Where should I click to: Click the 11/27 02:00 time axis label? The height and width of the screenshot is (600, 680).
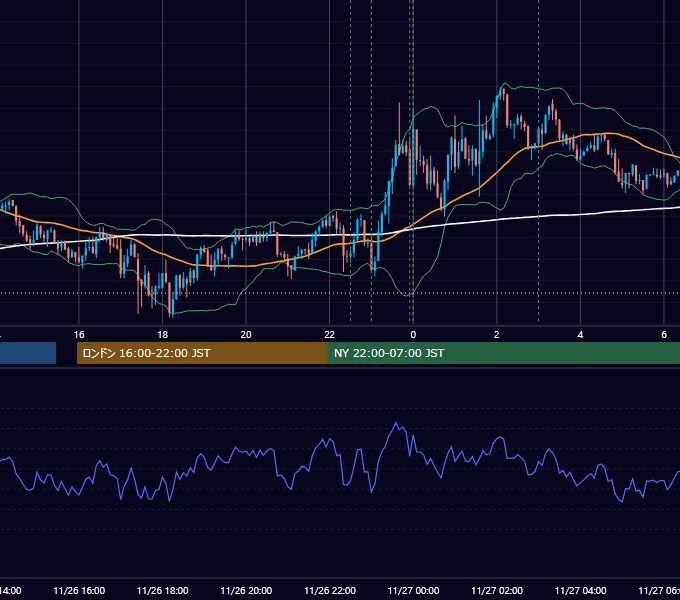497,590
